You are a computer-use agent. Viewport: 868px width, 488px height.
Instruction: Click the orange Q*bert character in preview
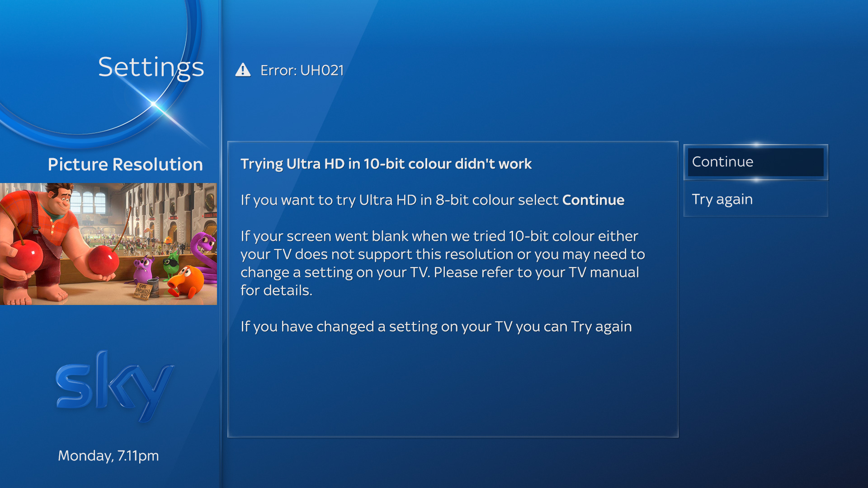tap(185, 281)
